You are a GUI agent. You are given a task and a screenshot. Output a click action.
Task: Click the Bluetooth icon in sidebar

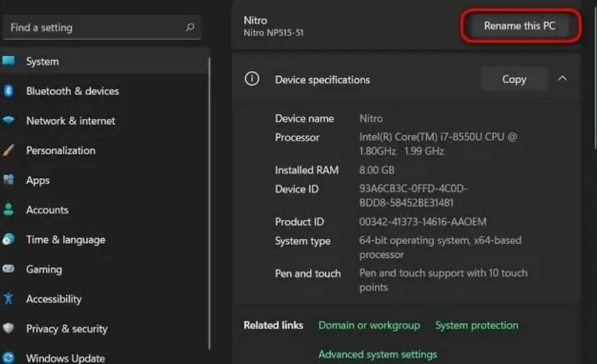tap(8, 91)
